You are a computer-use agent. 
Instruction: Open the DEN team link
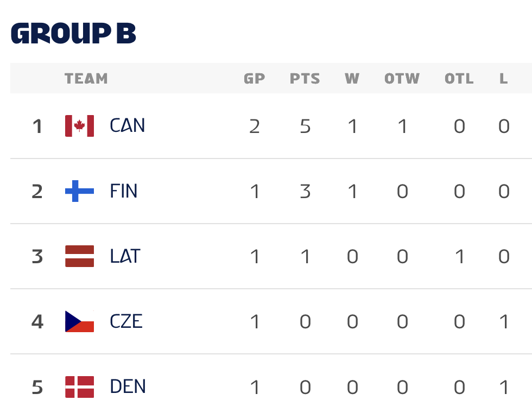click(x=128, y=386)
